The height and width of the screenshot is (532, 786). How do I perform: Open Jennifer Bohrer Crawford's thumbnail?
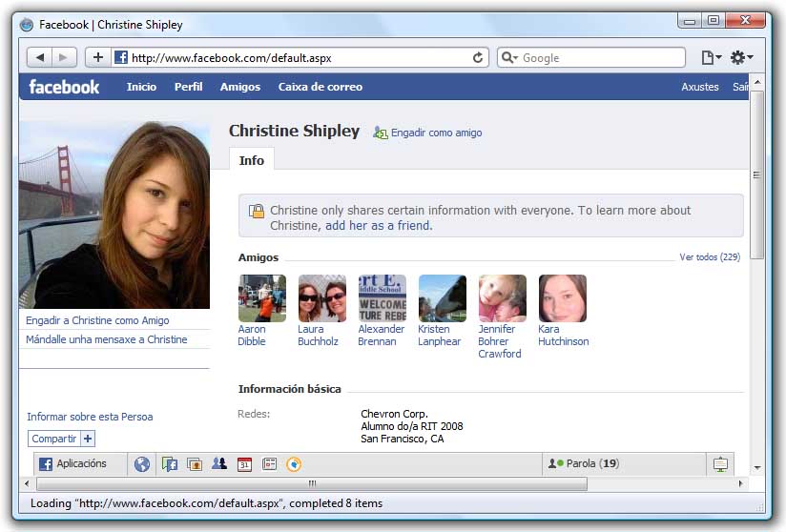tap(503, 298)
